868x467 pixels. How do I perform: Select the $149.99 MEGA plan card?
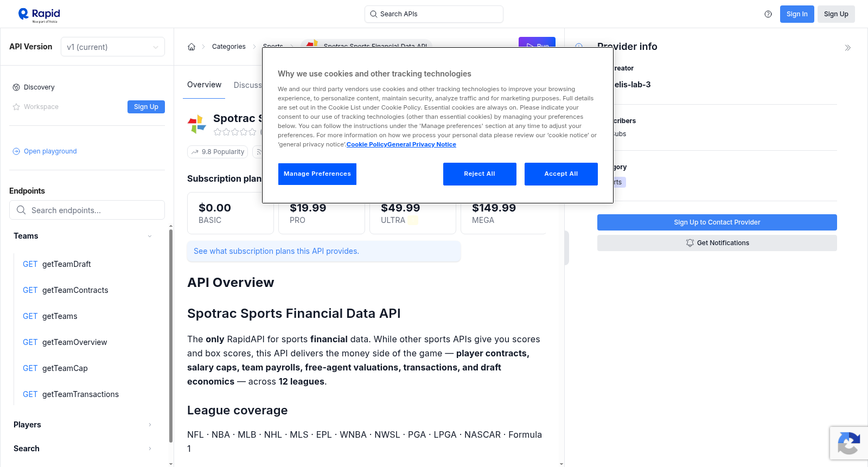[503, 219]
